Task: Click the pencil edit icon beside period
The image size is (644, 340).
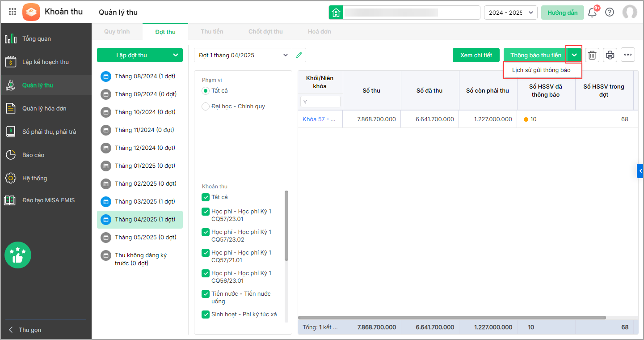Action: pyautogui.click(x=299, y=55)
